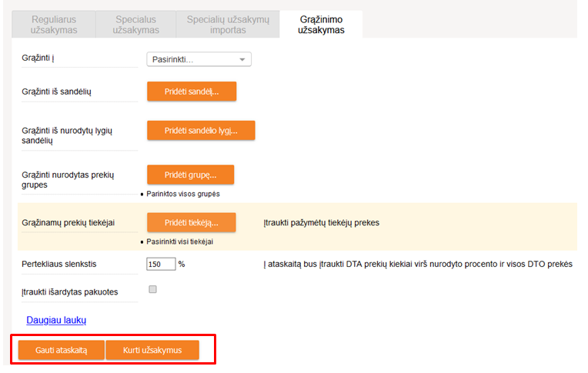Screen dimensions: 588x373
Task: Select the Specialių užsakymų importas tab
Action: [228, 24]
